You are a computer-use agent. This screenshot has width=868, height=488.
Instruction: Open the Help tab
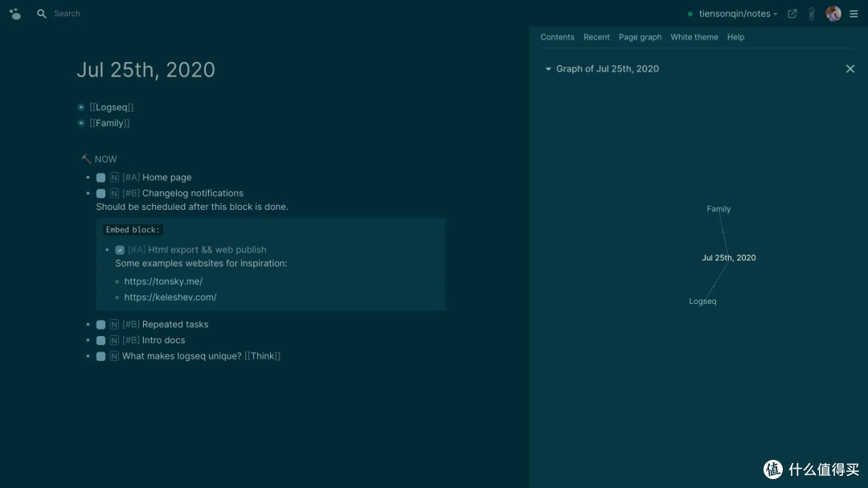(x=735, y=37)
